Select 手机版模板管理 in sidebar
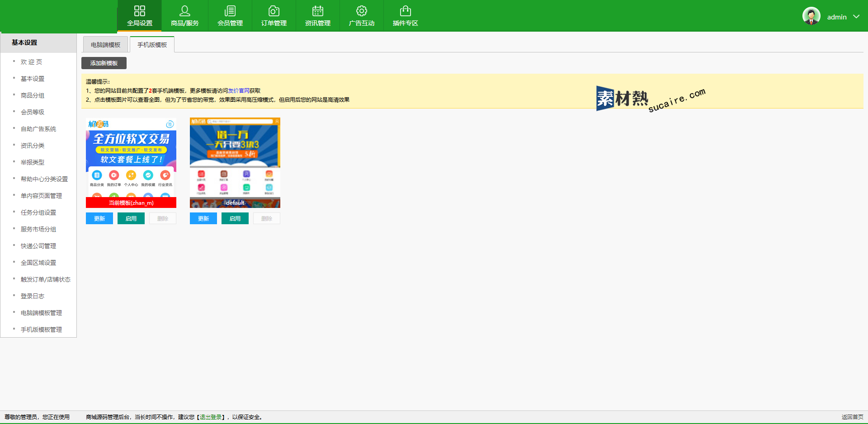The image size is (868, 424). [41, 330]
